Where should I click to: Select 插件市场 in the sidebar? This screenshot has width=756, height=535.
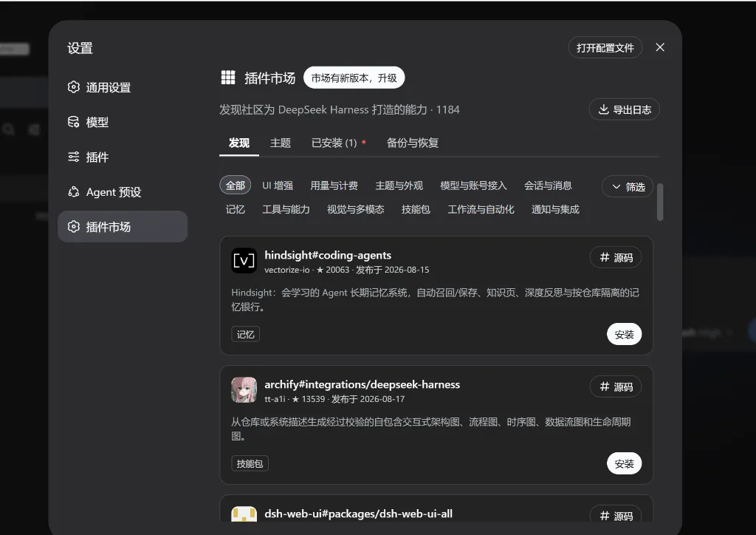tap(123, 227)
